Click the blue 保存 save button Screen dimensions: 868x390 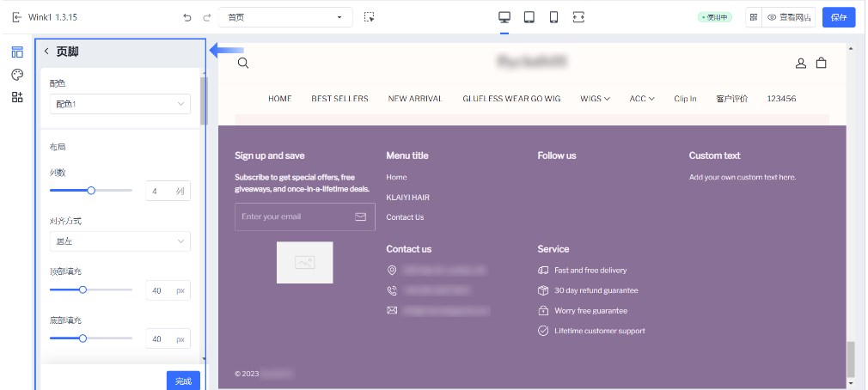pos(838,17)
